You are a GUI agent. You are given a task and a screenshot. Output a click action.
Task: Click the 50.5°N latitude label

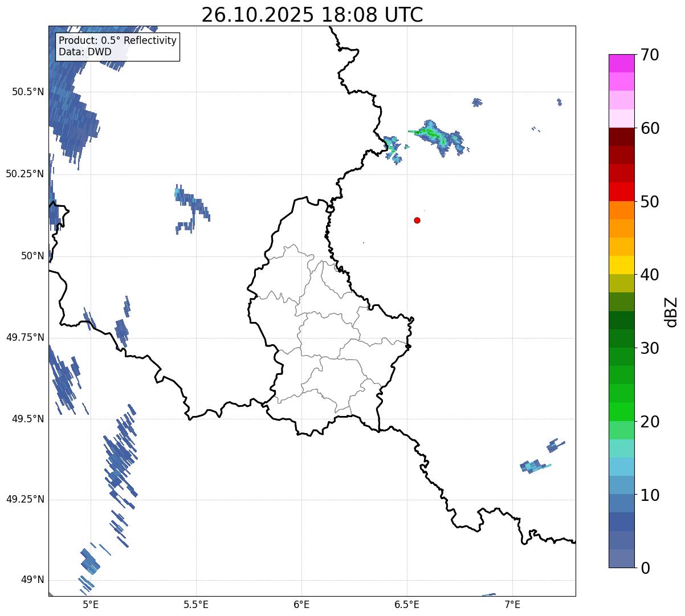(x=28, y=92)
